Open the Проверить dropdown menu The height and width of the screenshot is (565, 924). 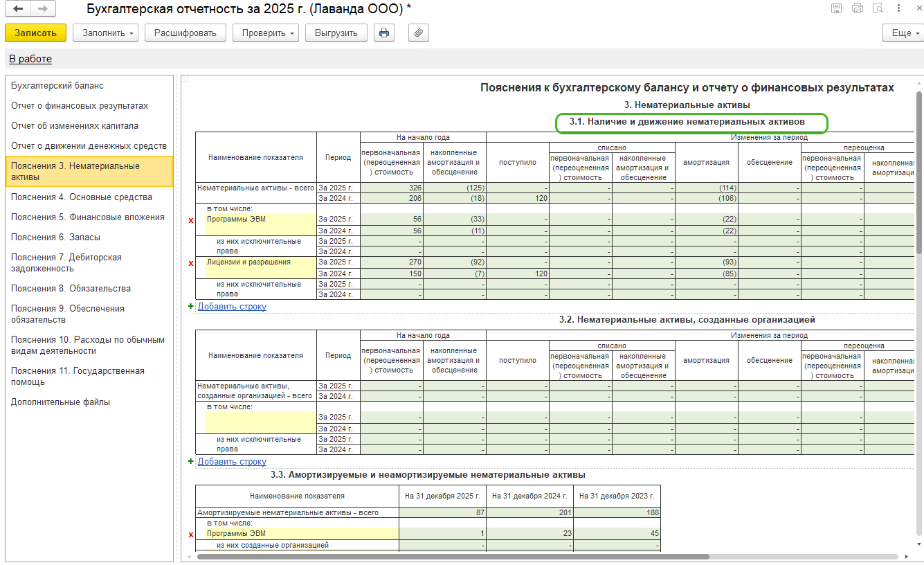(265, 33)
